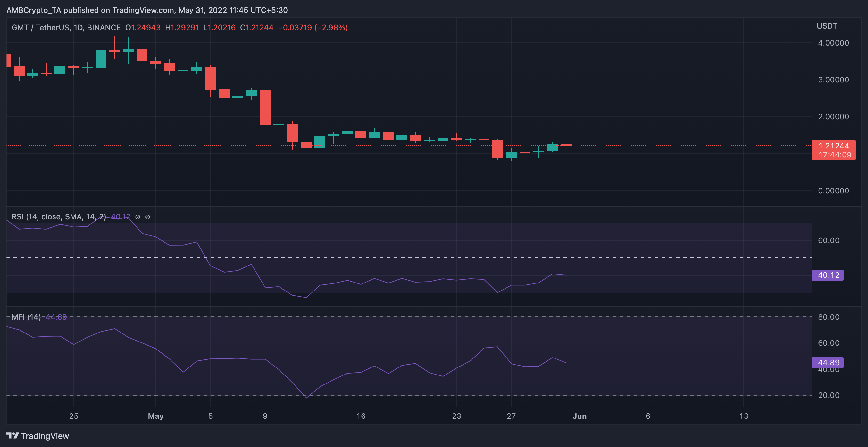Viewport: 868px width, 447px height.
Task: Click the purple 40.12 RSI value label
Action: tap(827, 275)
